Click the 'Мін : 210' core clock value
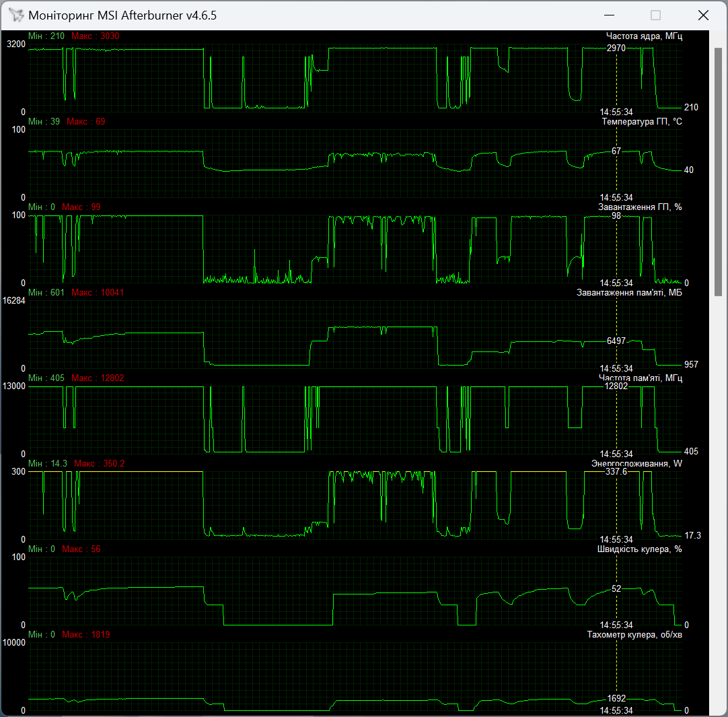The height and width of the screenshot is (717, 728). click(x=46, y=36)
